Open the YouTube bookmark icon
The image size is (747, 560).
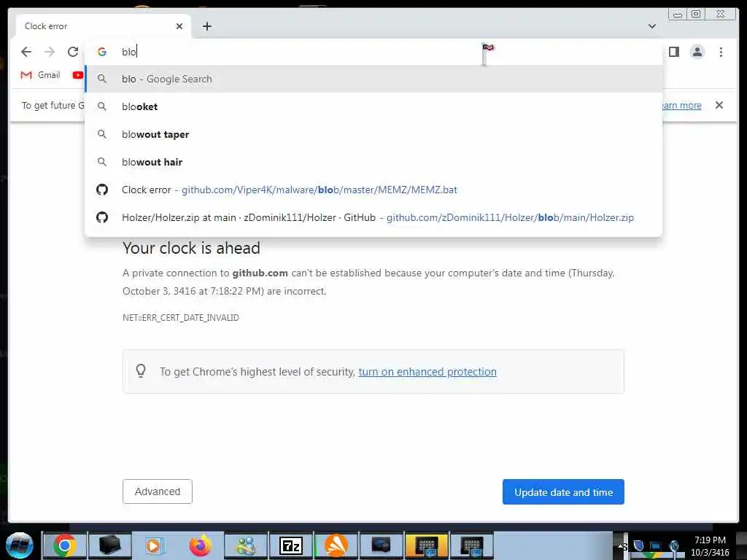pyautogui.click(x=77, y=75)
